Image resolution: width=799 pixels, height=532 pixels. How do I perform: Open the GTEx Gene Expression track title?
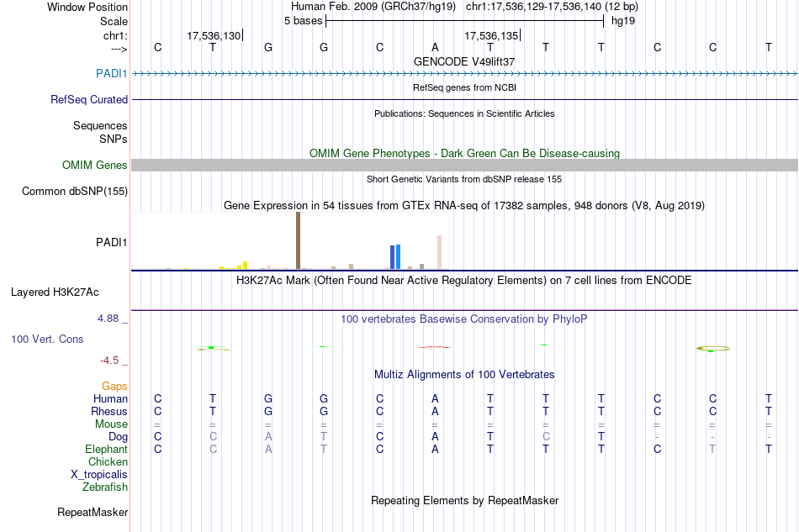click(x=464, y=206)
